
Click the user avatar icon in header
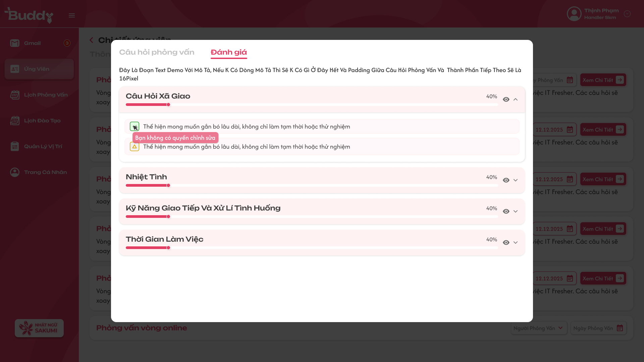pyautogui.click(x=574, y=14)
